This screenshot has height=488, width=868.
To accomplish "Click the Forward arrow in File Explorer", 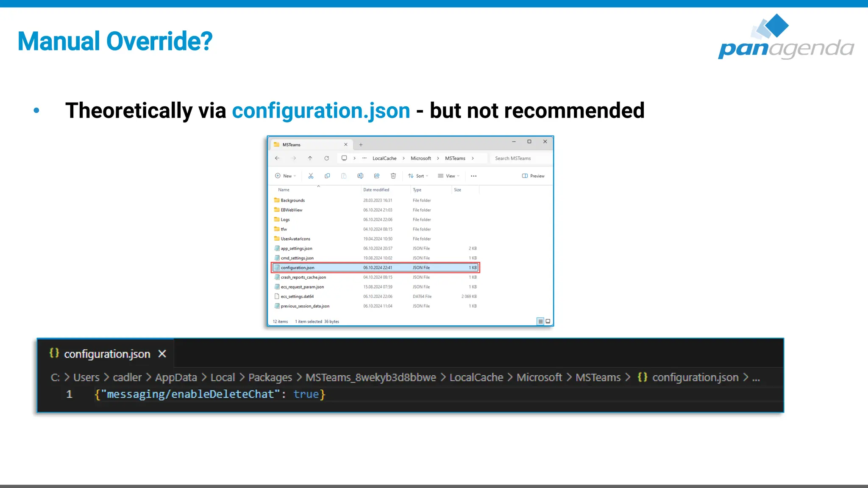I will 294,158.
